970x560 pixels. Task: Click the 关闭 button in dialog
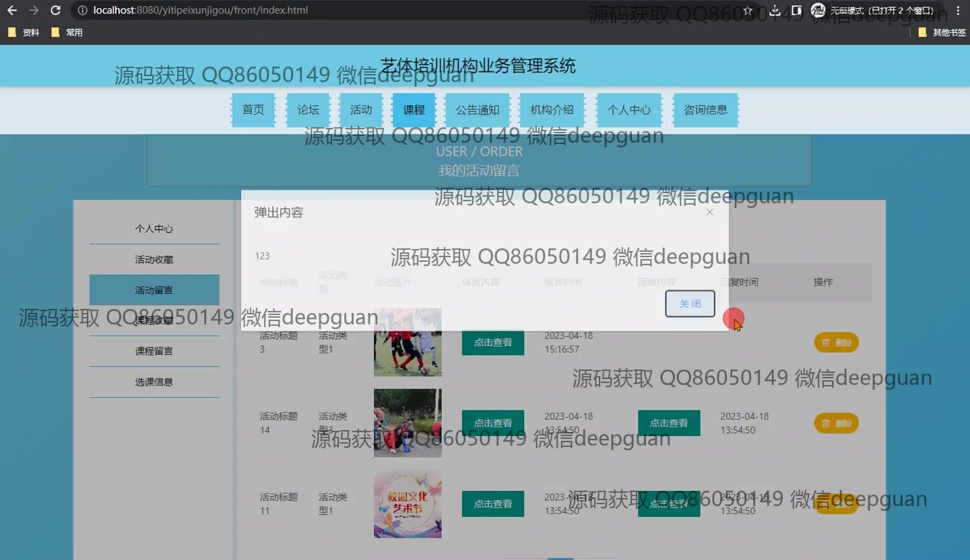coord(690,304)
